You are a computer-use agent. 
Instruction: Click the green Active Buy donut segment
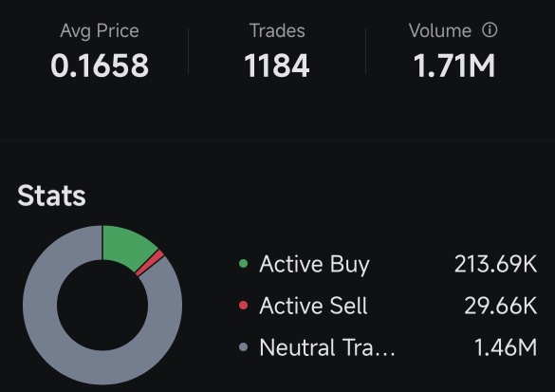[127, 246]
